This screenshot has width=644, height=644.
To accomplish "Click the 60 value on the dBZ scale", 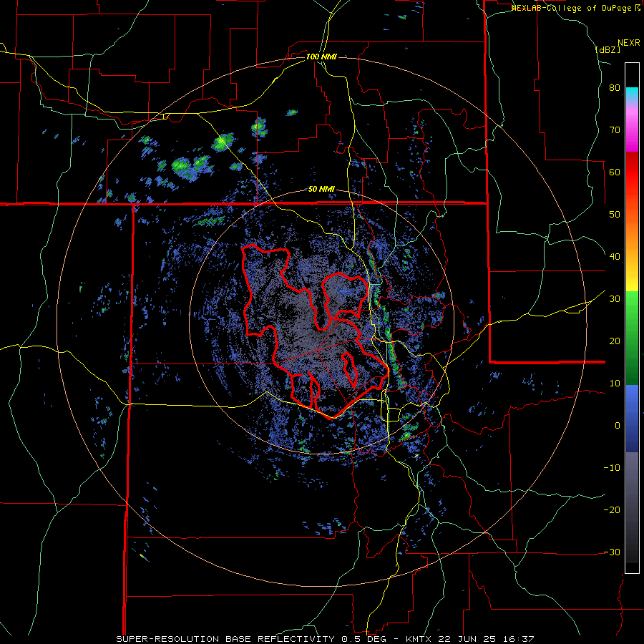I will click(x=615, y=172).
